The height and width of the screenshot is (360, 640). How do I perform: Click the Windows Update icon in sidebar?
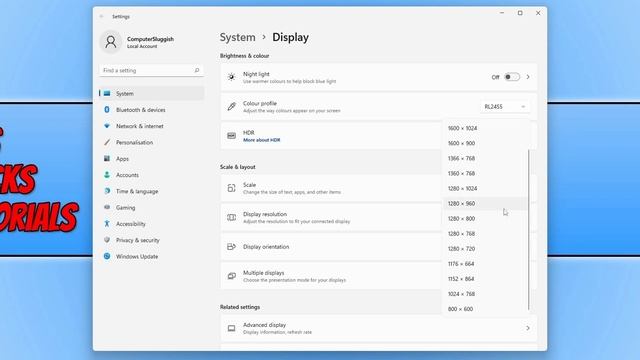(107, 256)
